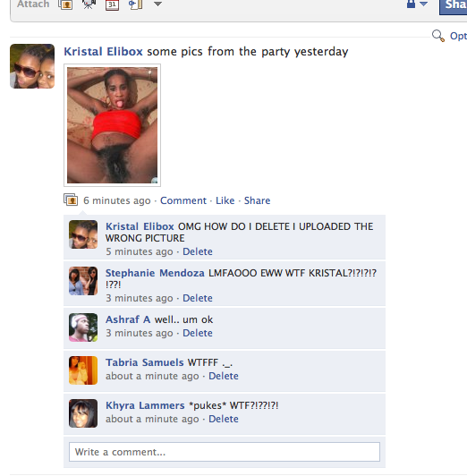This screenshot has width=467, height=476.
Task: Expand the more attachments dropdown arrow
Action: (157, 4)
